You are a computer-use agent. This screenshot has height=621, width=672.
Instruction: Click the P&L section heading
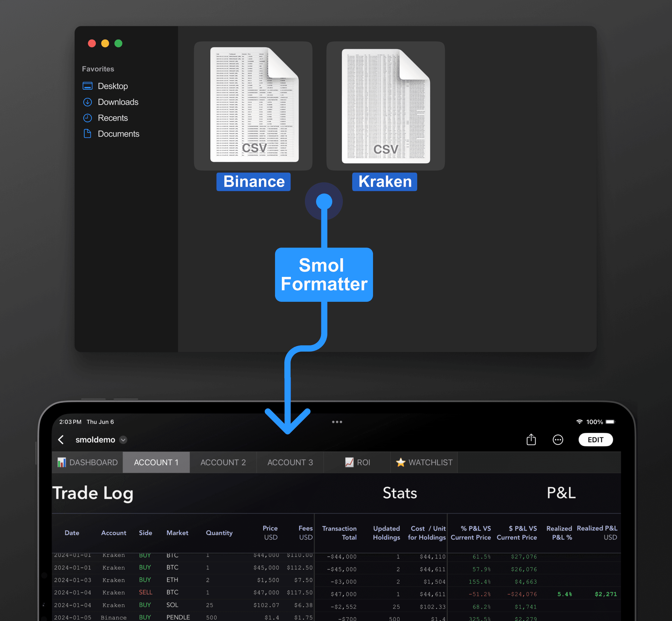[x=561, y=493]
